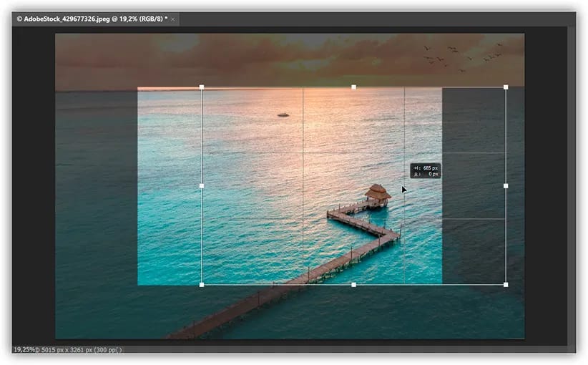
Task: Click the middle-left crop edge handle
Action: pos(202,185)
